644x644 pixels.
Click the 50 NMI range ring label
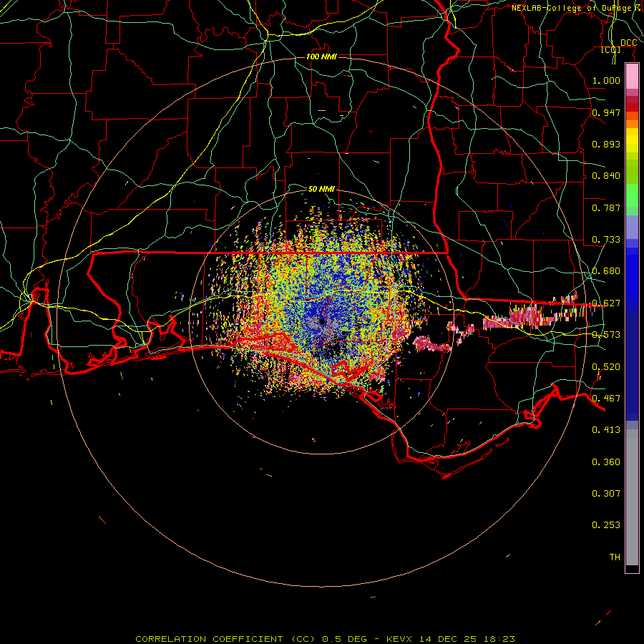click(x=321, y=189)
